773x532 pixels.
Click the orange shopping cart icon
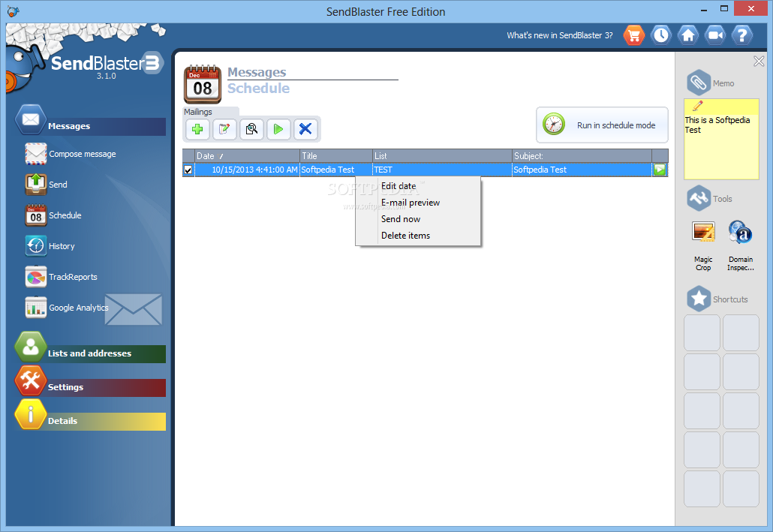(634, 35)
